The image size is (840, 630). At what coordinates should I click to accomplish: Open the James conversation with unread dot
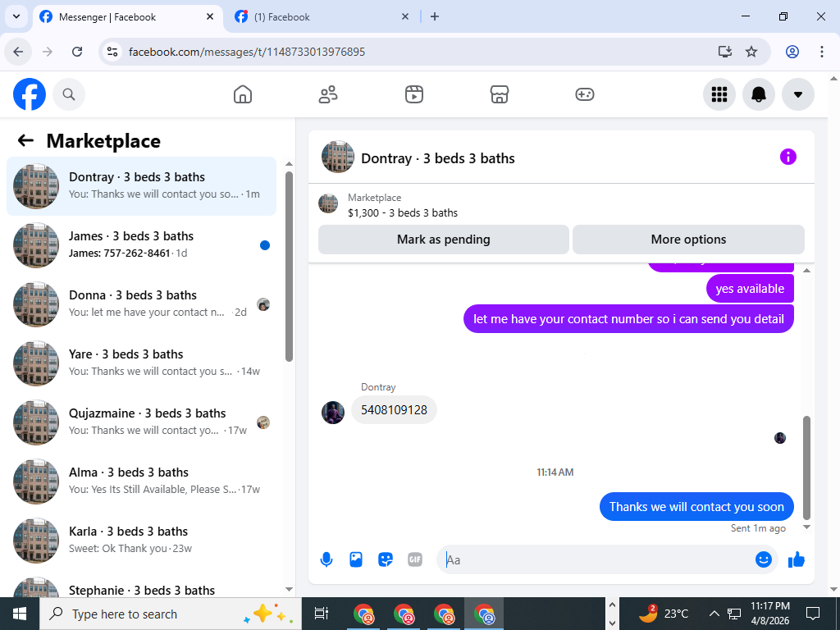click(x=141, y=244)
